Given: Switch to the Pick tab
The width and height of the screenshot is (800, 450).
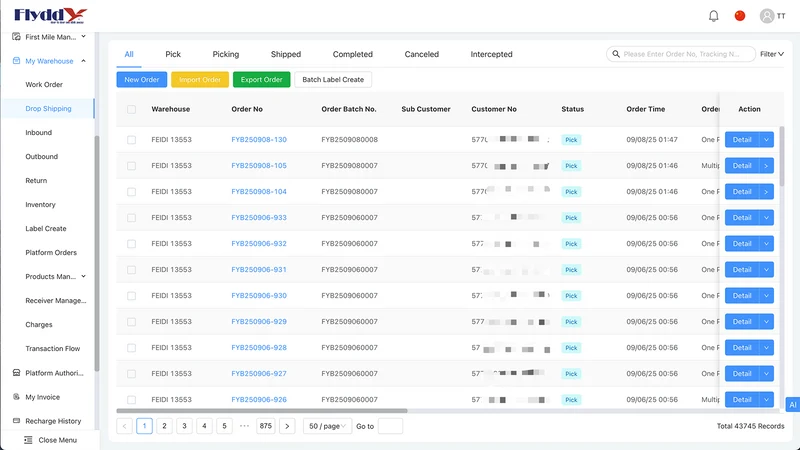Looking at the screenshot, I should click(173, 54).
